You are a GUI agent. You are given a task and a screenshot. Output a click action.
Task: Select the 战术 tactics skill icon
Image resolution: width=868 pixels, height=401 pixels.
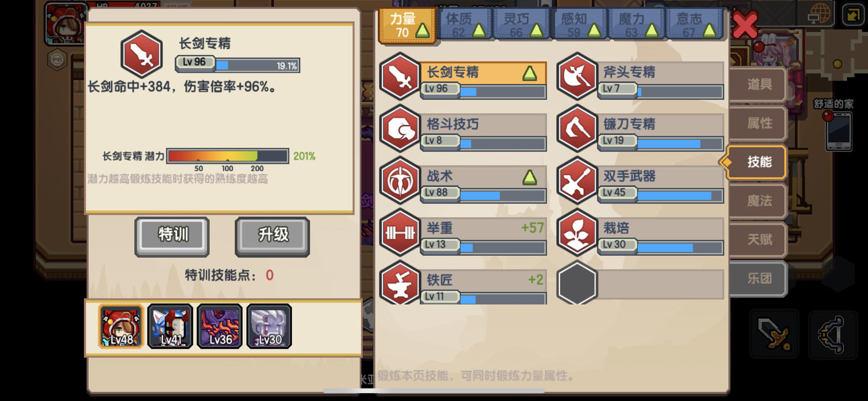point(400,181)
